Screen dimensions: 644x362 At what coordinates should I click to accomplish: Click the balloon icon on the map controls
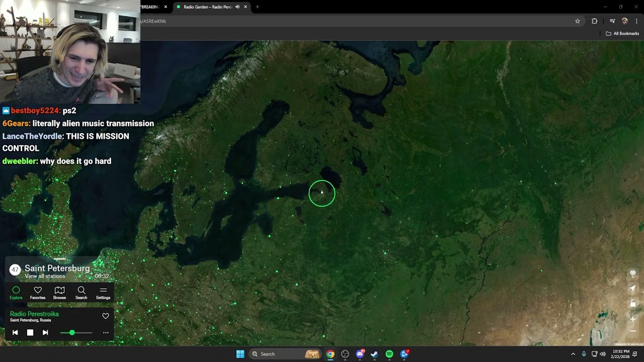(x=633, y=273)
